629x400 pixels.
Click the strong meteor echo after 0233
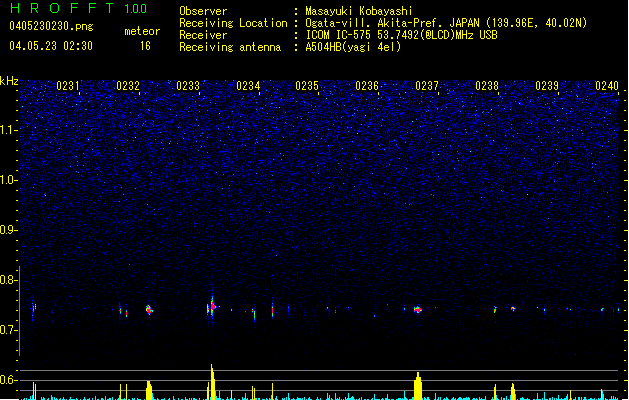click(212, 307)
